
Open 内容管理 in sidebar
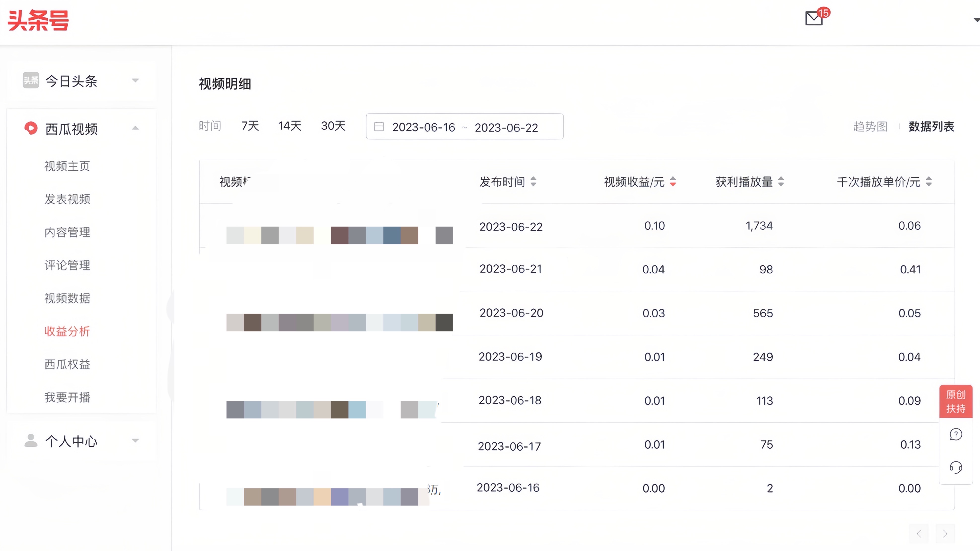[67, 232]
